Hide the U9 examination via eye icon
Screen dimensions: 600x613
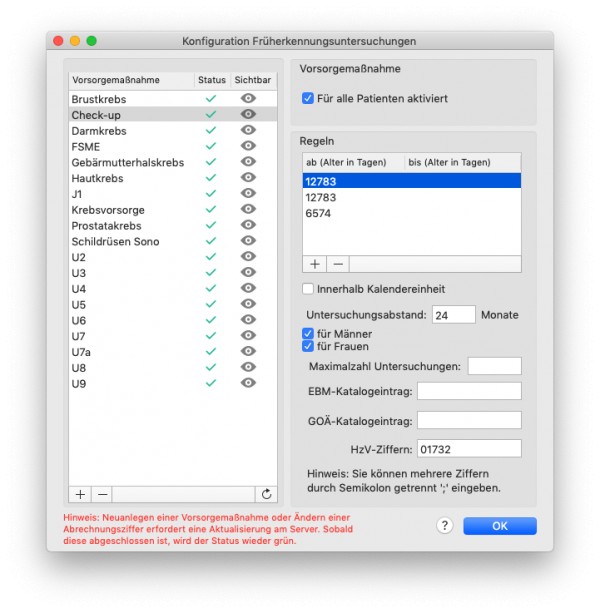coord(248,383)
